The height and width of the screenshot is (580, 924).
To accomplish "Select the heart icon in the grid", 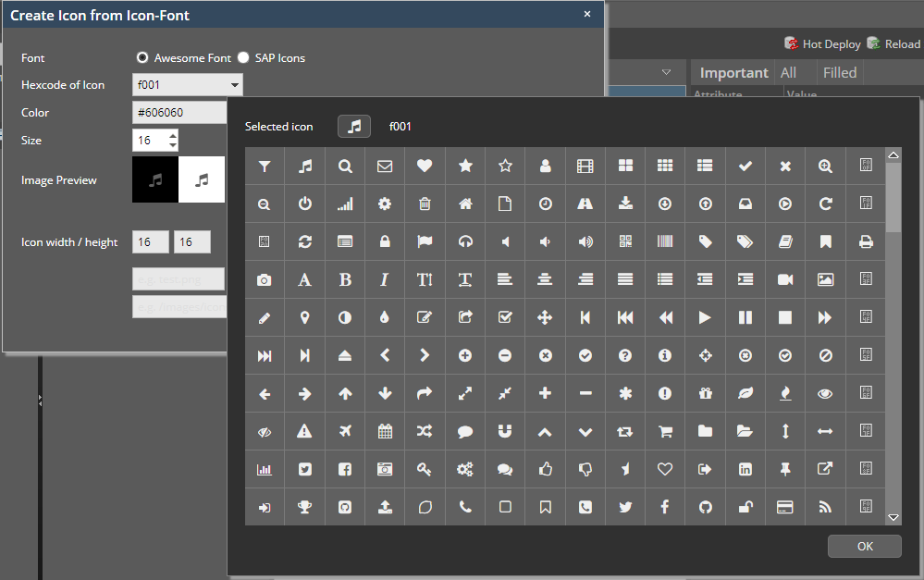I will 425,166.
